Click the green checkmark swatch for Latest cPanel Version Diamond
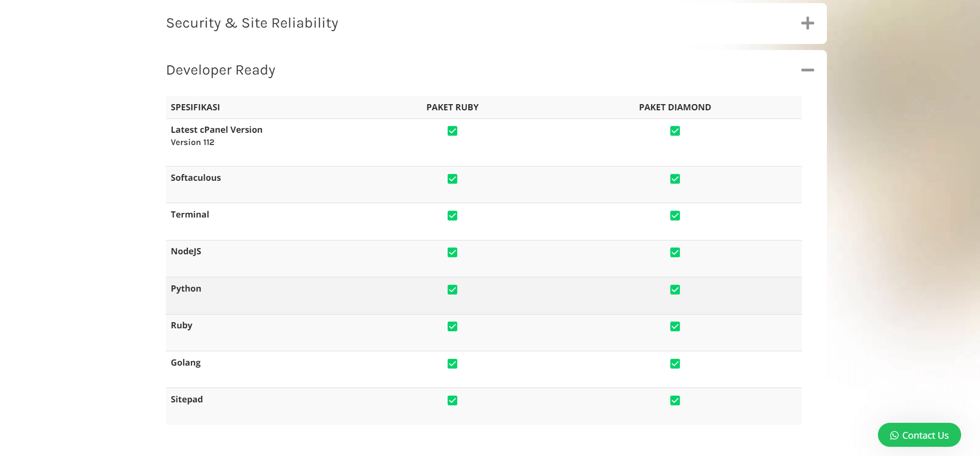 [675, 131]
